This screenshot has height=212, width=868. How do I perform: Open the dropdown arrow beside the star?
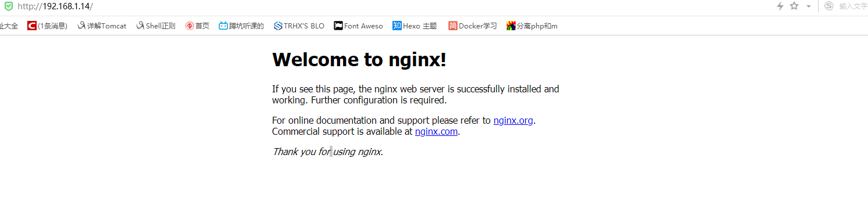coord(808,6)
